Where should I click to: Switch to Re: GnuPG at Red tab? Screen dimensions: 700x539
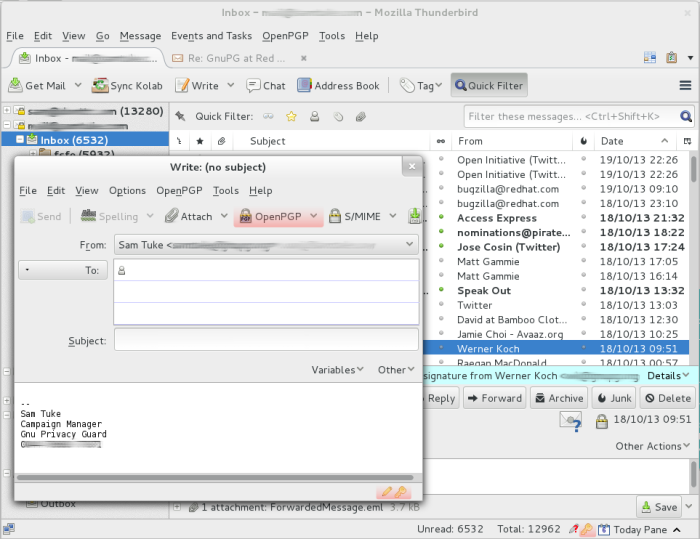point(236,58)
